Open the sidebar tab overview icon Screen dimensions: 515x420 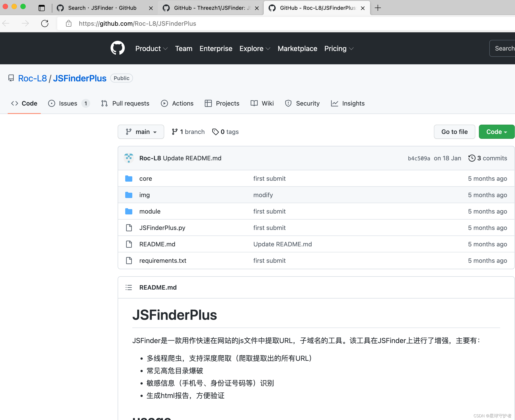[42, 8]
